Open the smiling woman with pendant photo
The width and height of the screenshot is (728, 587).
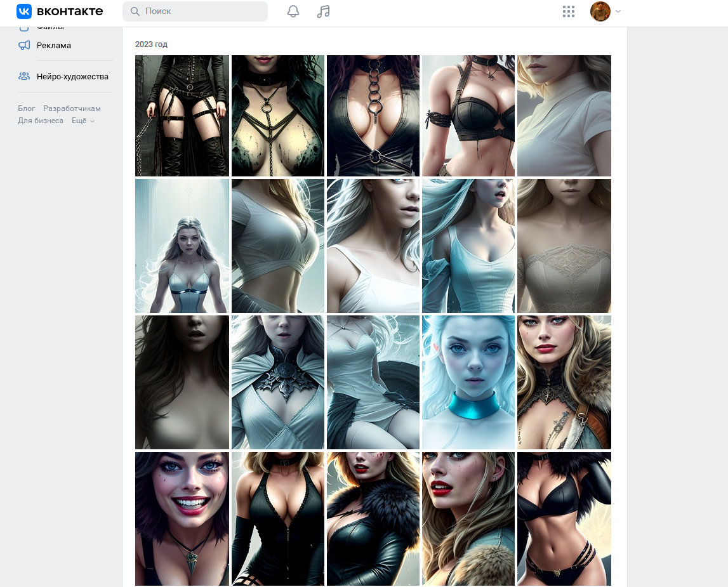tap(182, 518)
